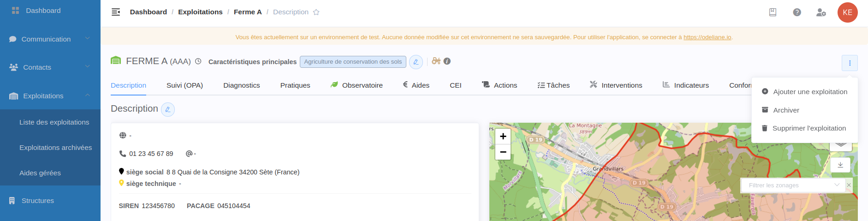The image size is (868, 221).
Task: Open the Filtrer les zonages dropdown
Action: click(x=793, y=185)
